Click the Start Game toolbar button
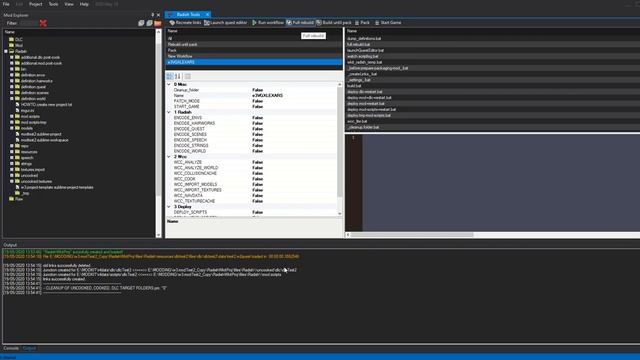 (388, 23)
